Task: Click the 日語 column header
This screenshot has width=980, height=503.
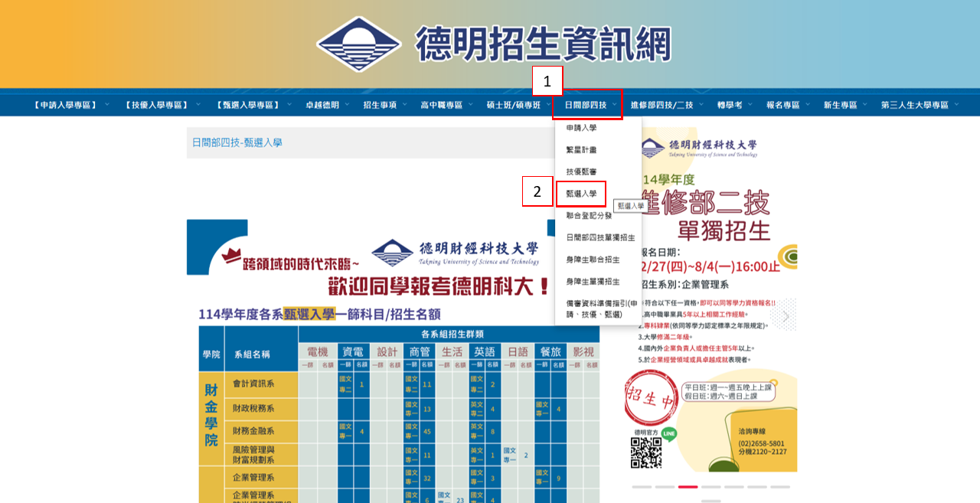Action: pos(518,351)
